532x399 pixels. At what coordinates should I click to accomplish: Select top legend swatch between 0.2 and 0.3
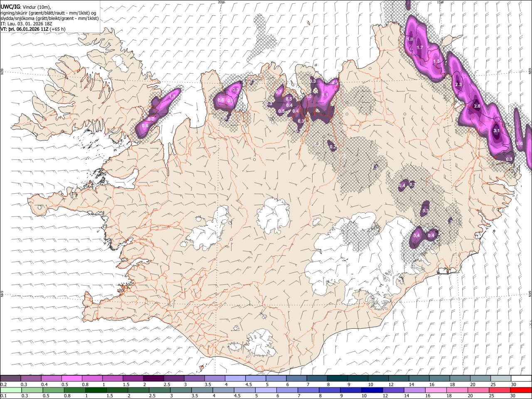10,378
